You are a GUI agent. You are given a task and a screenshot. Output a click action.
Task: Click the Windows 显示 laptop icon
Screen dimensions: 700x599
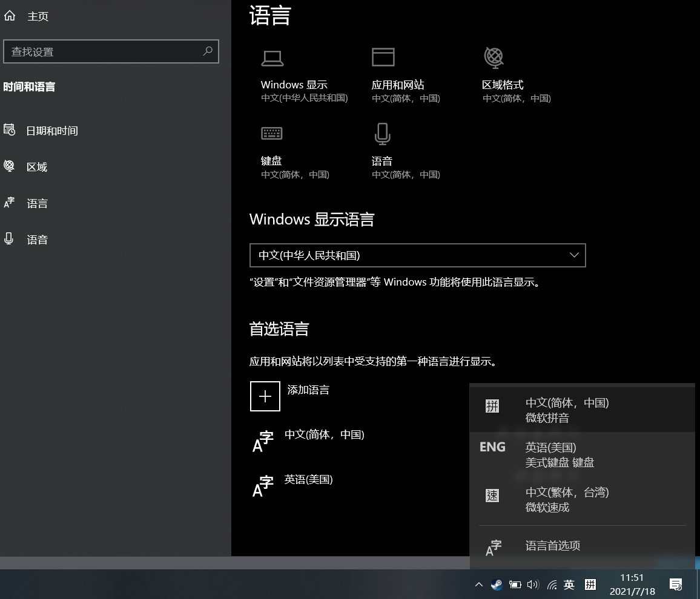coord(272,59)
